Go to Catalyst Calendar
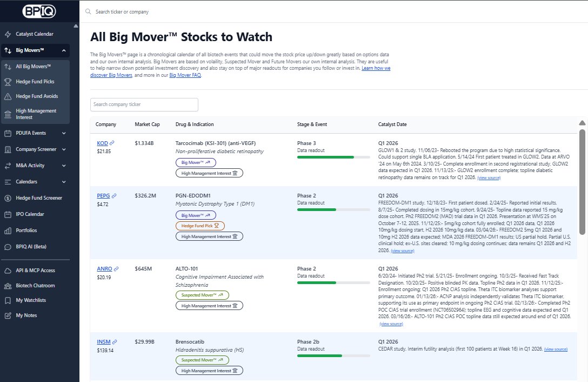 [35, 34]
